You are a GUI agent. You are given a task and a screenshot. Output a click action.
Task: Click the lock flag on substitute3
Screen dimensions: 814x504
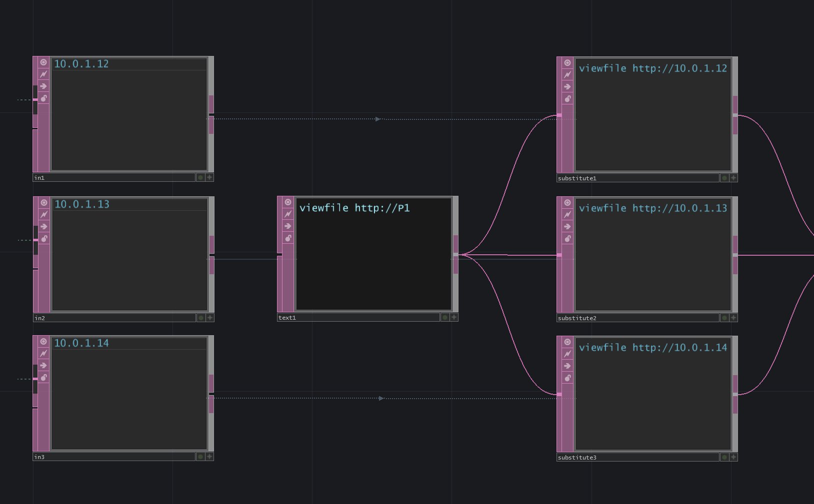pyautogui.click(x=567, y=378)
